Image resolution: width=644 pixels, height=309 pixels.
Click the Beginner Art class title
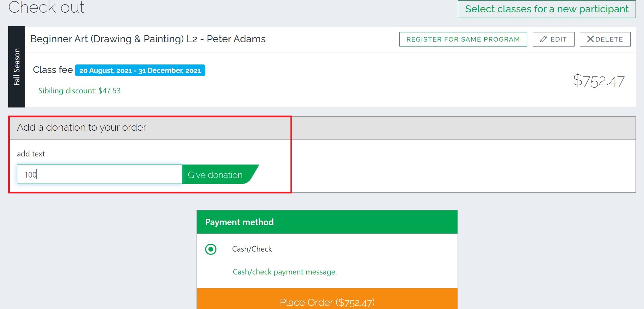click(148, 39)
